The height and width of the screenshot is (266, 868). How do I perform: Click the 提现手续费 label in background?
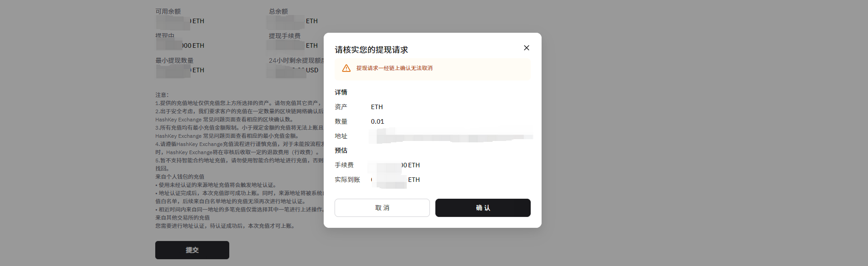[x=284, y=36]
